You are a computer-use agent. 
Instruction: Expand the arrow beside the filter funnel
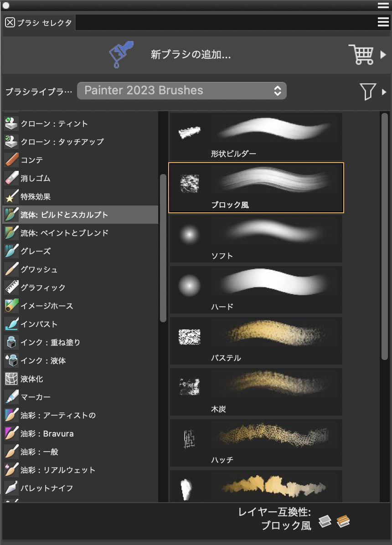click(x=384, y=92)
